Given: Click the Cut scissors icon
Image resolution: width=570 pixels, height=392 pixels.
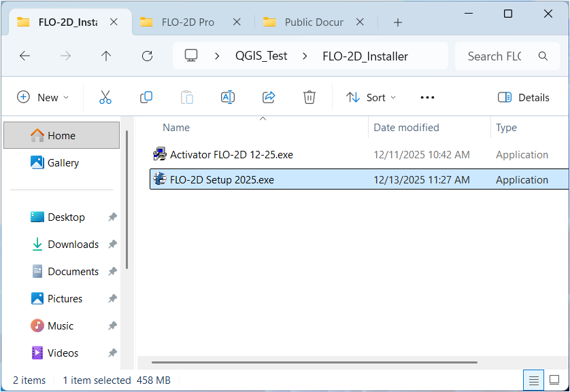Looking at the screenshot, I should coord(105,97).
